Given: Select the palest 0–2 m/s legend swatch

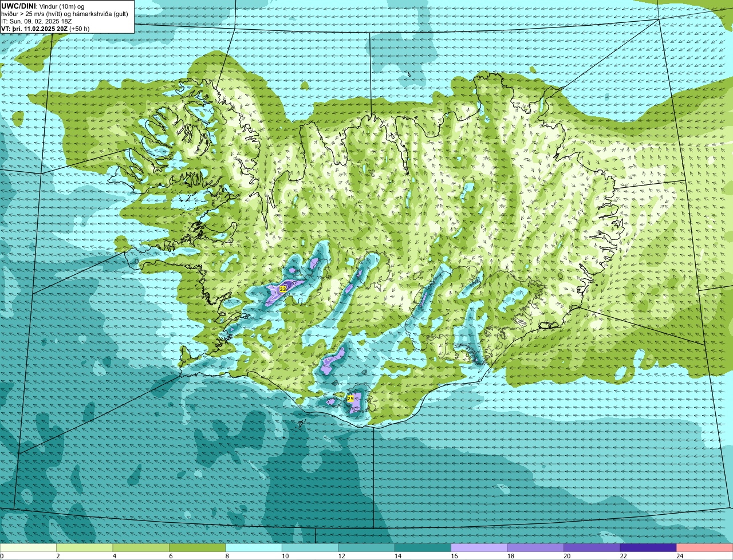Looking at the screenshot, I should (x=29, y=547).
